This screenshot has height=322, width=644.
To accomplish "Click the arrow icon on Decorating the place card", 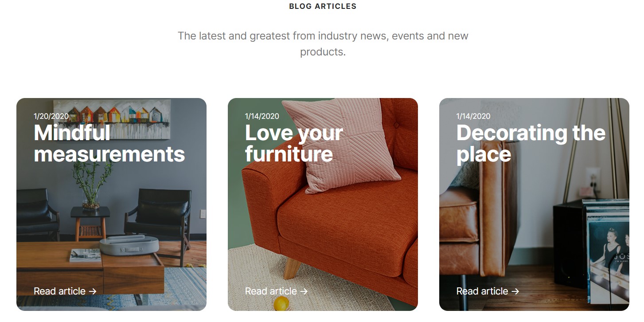I will pos(515,291).
